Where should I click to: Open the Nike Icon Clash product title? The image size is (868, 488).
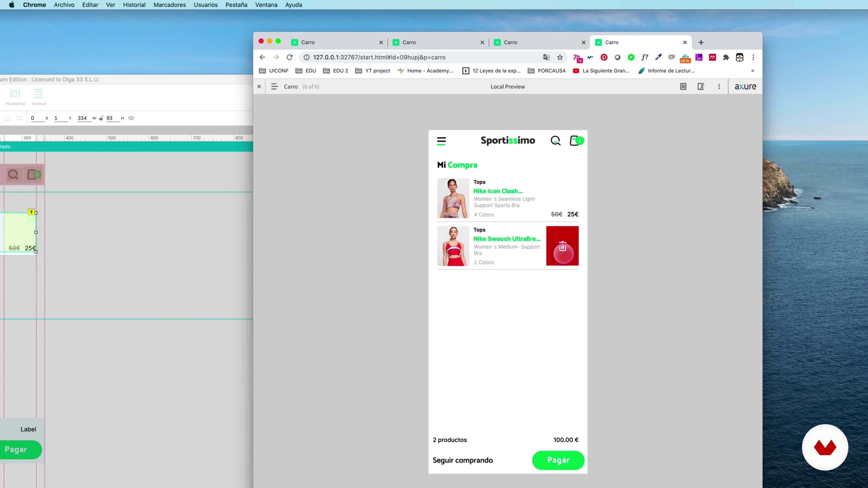click(x=498, y=191)
